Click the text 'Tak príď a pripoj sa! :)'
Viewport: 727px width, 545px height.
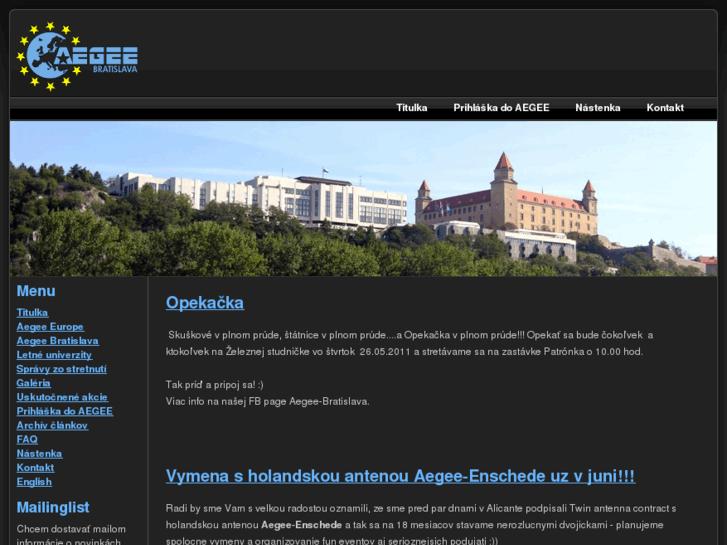point(215,385)
